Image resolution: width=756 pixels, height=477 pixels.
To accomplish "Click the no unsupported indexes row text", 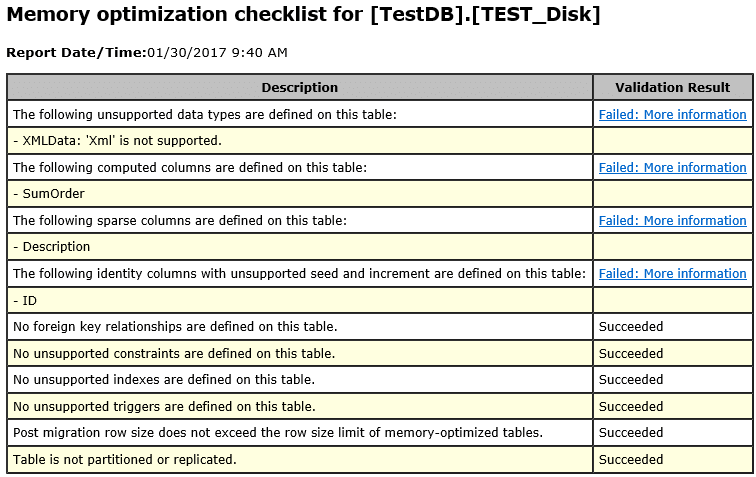I will [x=163, y=380].
